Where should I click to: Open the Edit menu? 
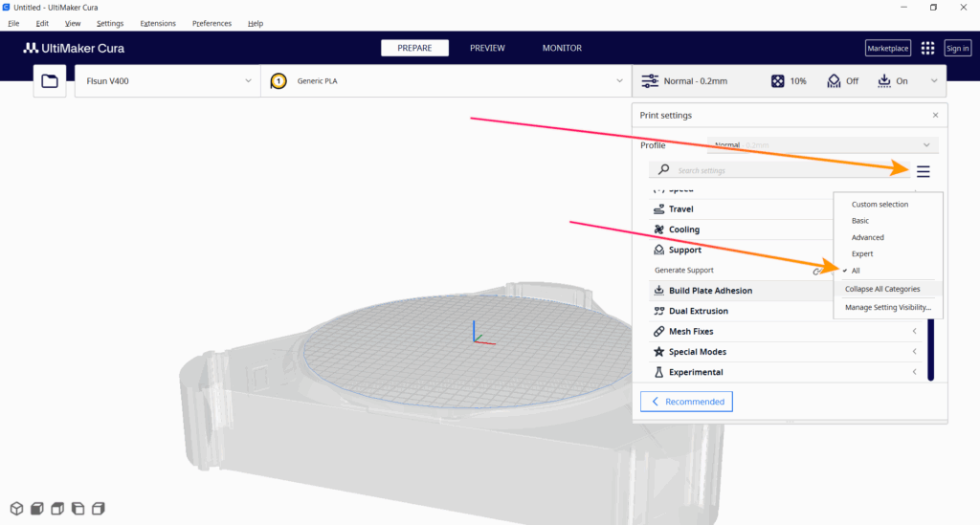[42, 24]
